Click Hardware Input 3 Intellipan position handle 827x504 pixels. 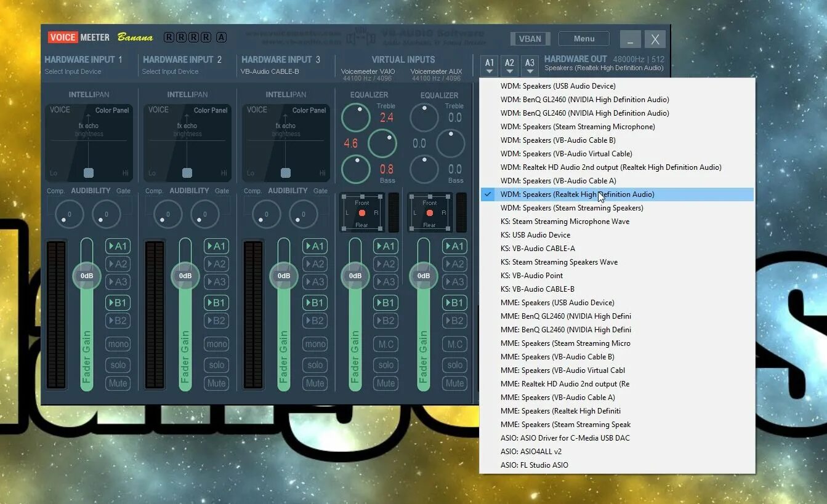tap(286, 173)
